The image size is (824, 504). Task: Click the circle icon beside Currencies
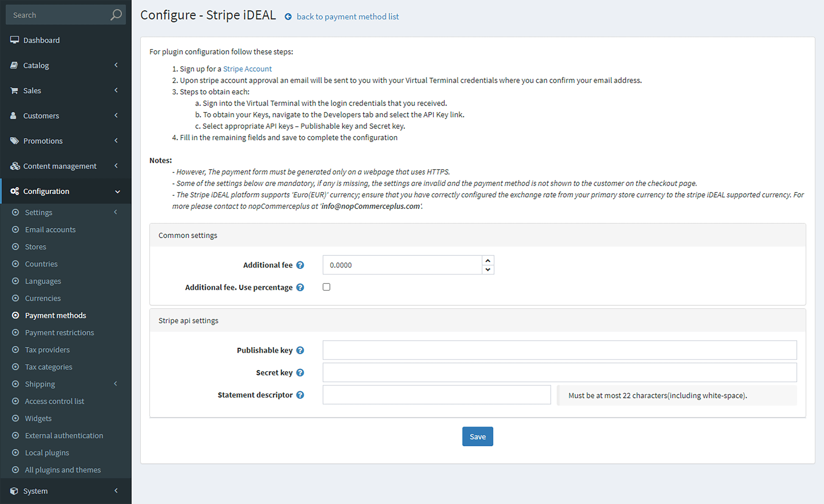pos(15,298)
